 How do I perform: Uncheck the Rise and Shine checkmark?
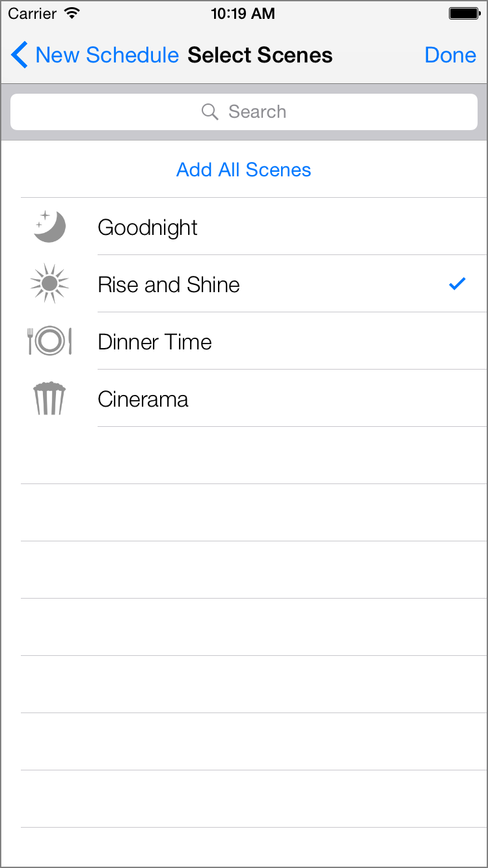coord(457,283)
